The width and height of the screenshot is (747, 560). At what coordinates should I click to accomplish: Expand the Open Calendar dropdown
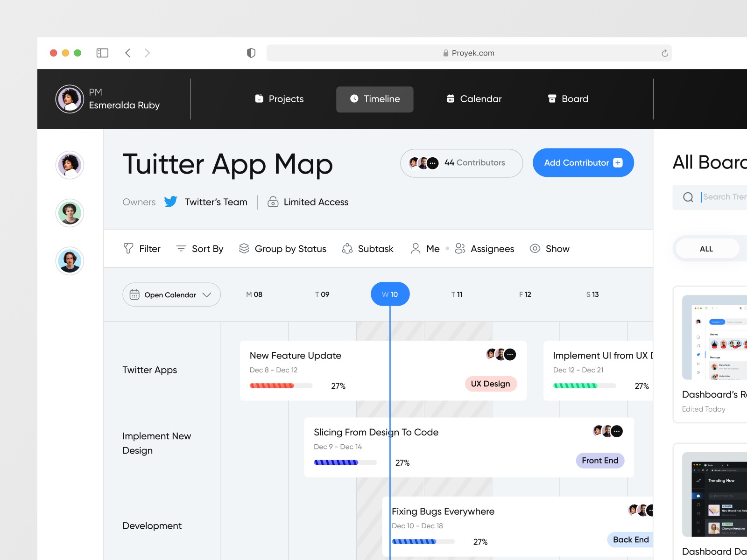coord(207,294)
